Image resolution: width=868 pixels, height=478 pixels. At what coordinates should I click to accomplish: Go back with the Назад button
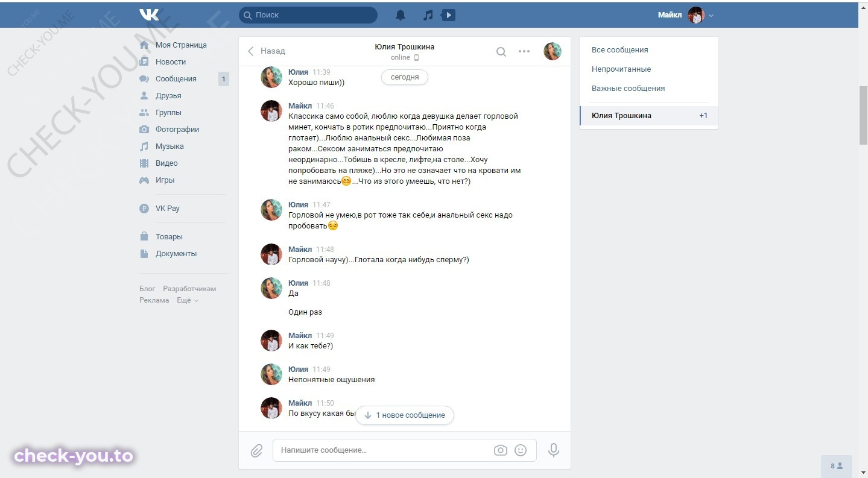[266, 51]
